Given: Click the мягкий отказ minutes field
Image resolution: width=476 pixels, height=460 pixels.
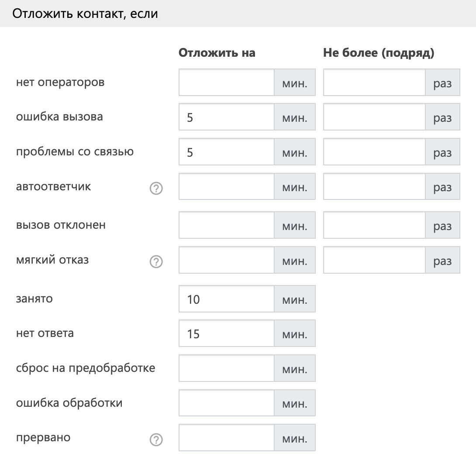Looking at the screenshot, I should pyautogui.click(x=227, y=261).
